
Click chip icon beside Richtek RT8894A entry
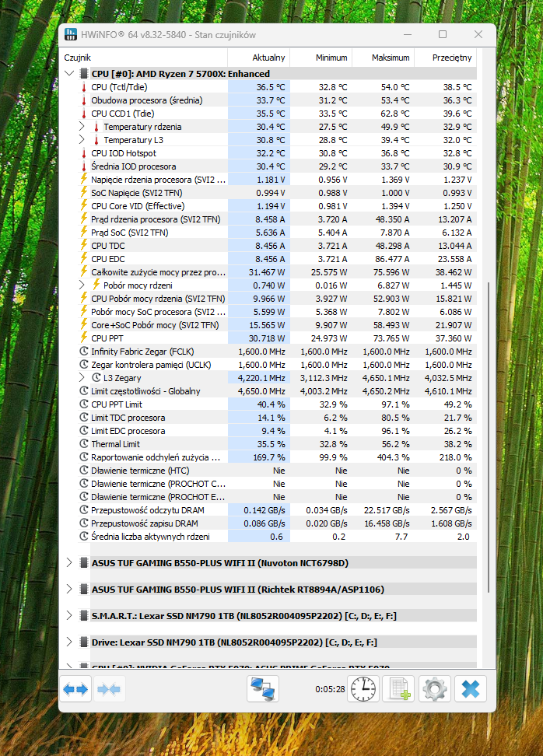84,590
